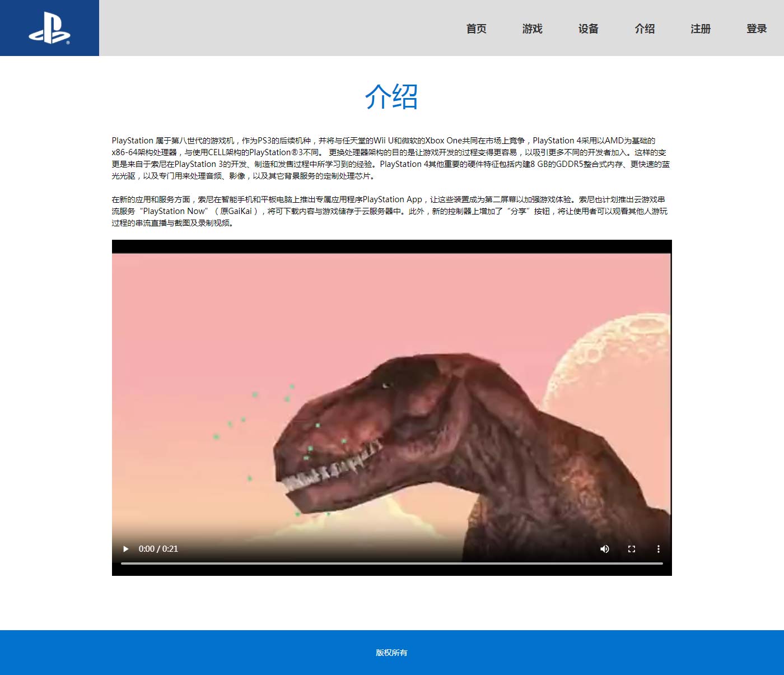784x675 pixels.
Task: Play the dinosaur video
Action: pyautogui.click(x=125, y=549)
